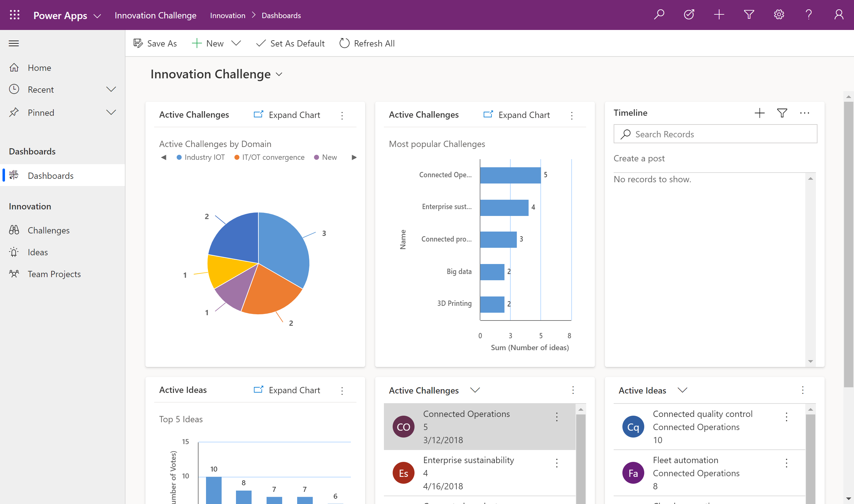This screenshot has width=854, height=504.
Task: Click Refresh All button in toolbar
Action: [366, 43]
